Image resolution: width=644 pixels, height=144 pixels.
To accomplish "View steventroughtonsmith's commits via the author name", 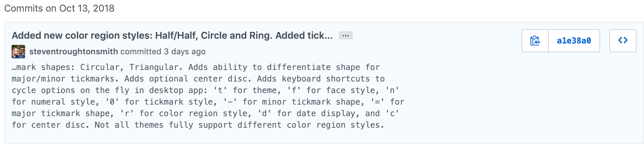I will [x=73, y=52].
